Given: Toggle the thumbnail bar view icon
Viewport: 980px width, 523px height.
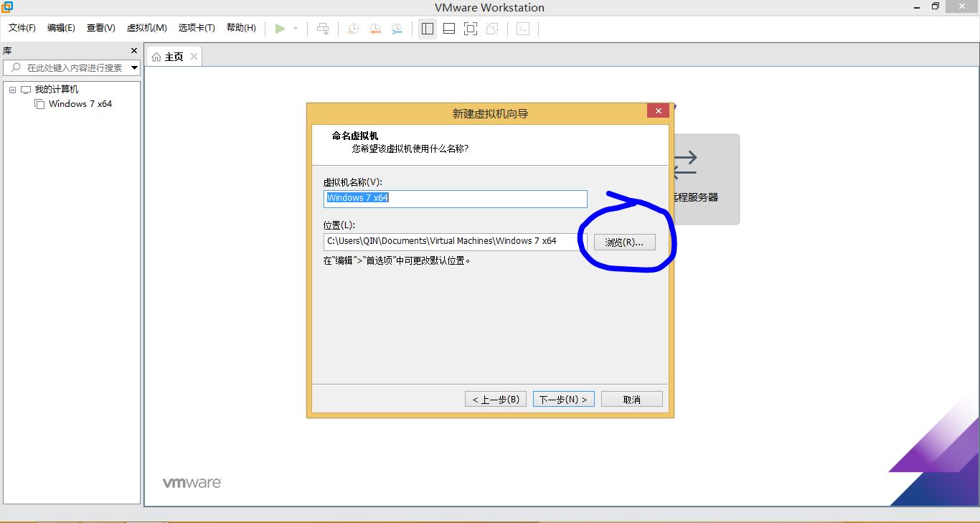Looking at the screenshot, I should pos(449,29).
